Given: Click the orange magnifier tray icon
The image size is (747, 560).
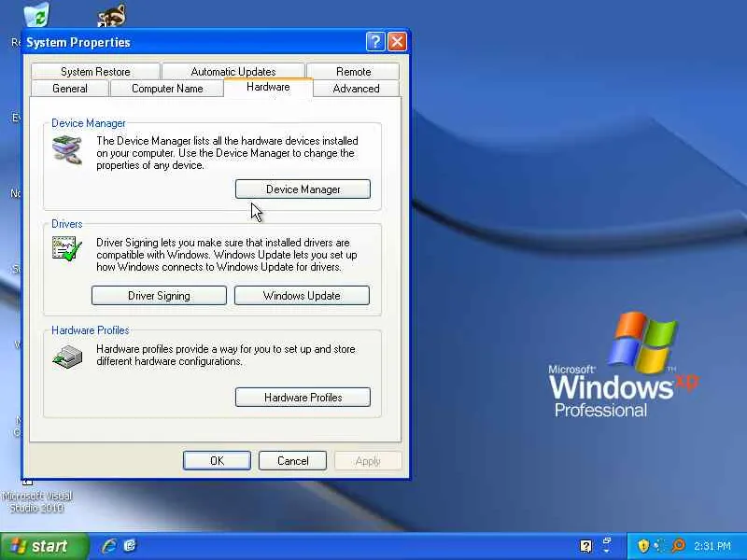Looking at the screenshot, I should [678, 546].
